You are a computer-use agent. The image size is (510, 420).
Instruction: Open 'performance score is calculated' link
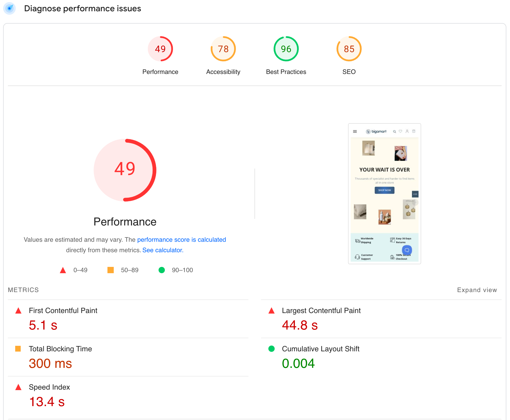181,240
